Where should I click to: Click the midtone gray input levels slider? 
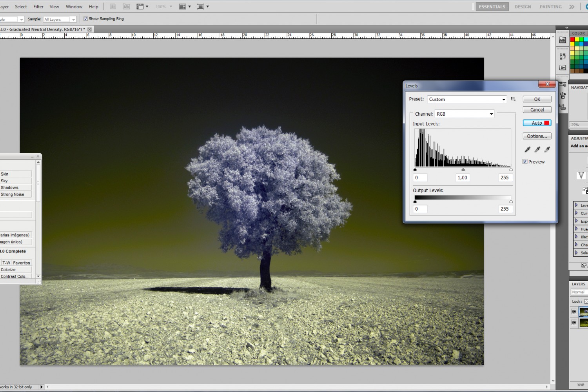463,170
